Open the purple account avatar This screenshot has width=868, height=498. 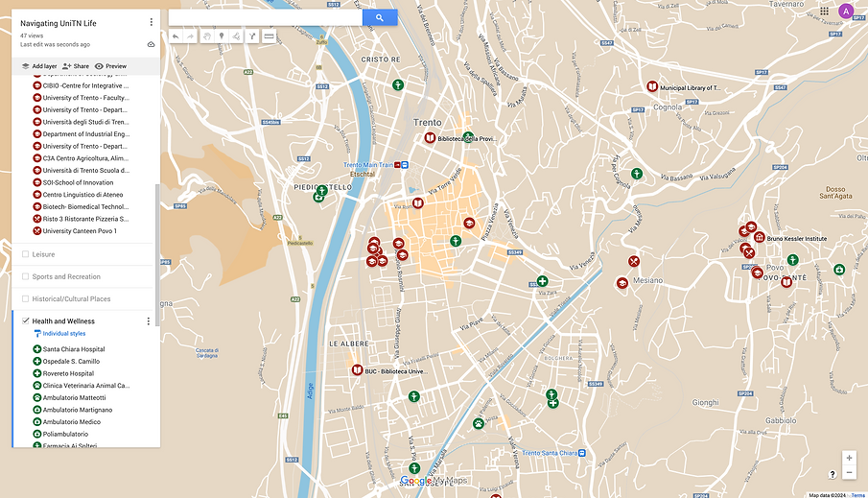[x=846, y=12]
